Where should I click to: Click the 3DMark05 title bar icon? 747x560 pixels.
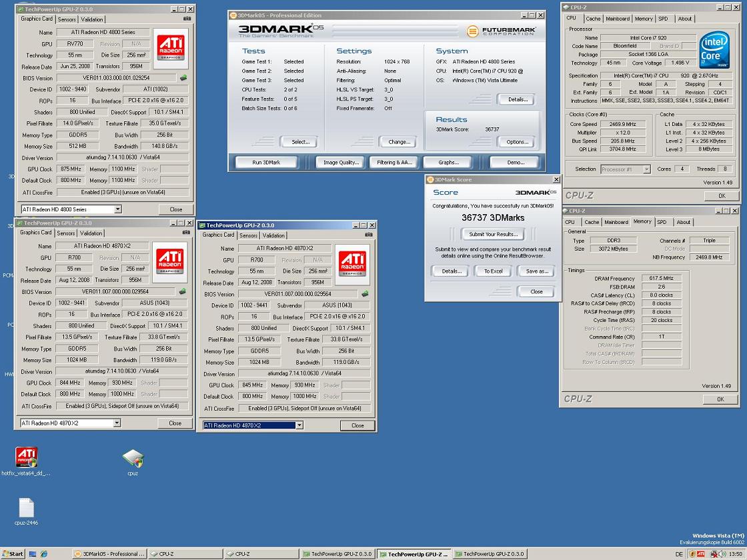(233, 15)
